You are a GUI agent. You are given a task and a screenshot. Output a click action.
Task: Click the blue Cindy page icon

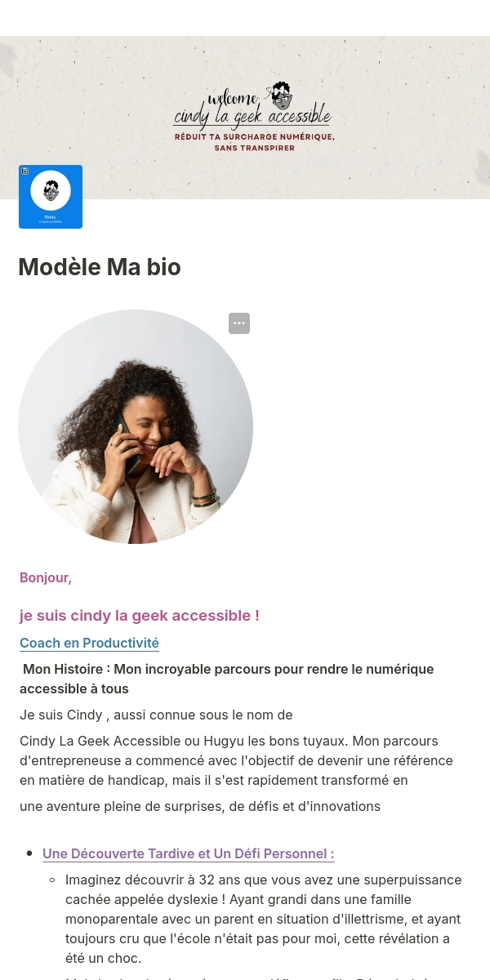[51, 197]
